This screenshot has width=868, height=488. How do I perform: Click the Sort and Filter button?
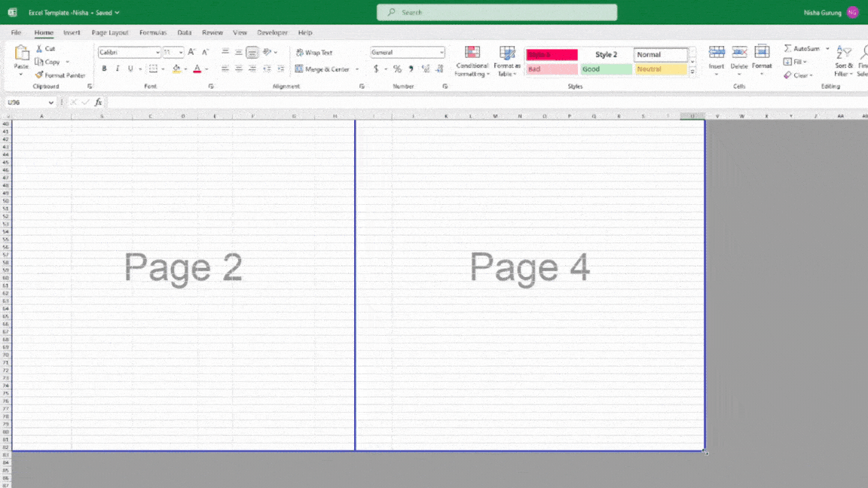pyautogui.click(x=842, y=59)
